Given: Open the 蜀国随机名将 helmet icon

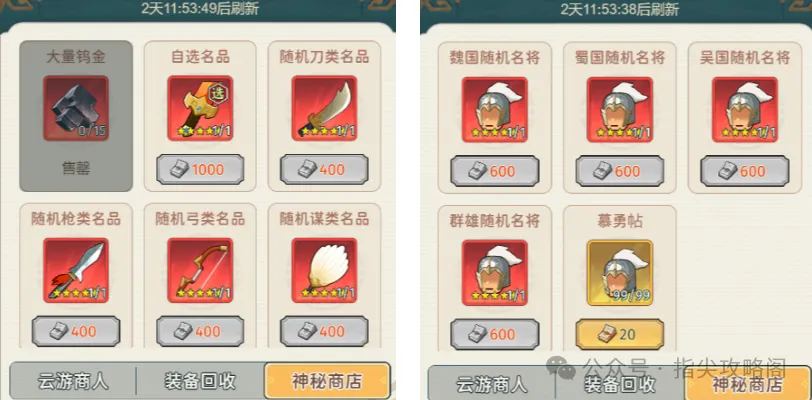Looking at the screenshot, I should [x=620, y=109].
